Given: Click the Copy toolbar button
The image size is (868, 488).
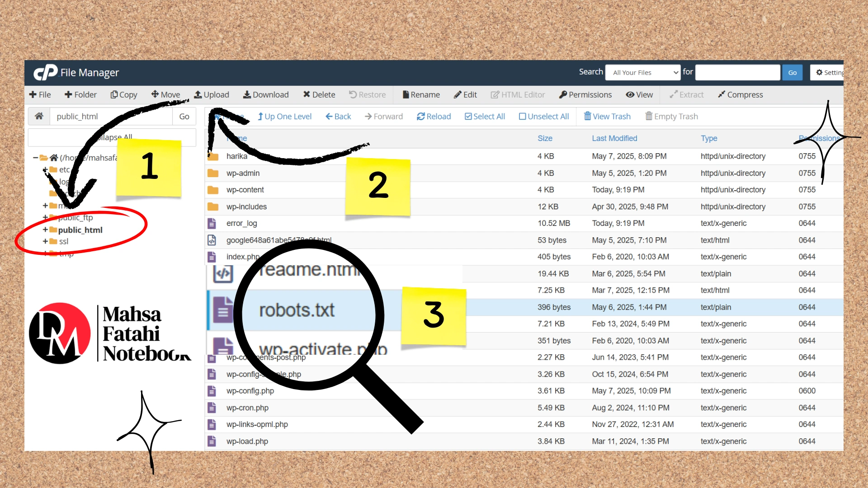Looking at the screenshot, I should point(124,94).
